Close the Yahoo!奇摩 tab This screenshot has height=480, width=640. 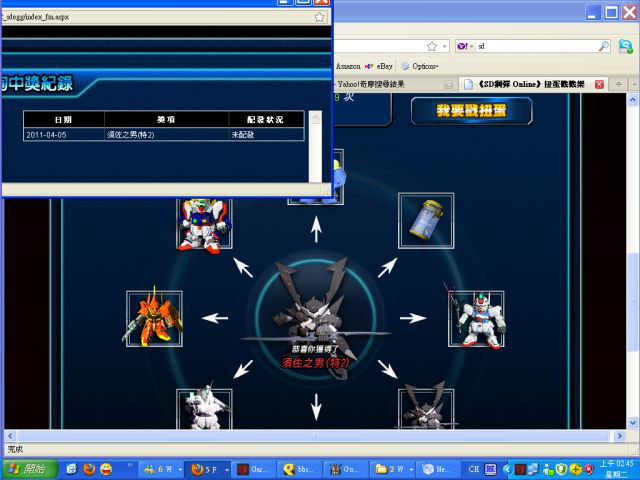tap(449, 84)
